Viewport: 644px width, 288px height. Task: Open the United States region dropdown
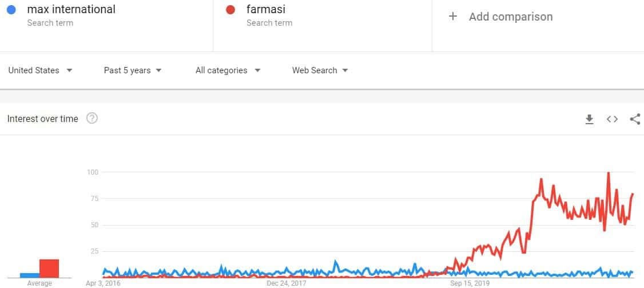40,70
